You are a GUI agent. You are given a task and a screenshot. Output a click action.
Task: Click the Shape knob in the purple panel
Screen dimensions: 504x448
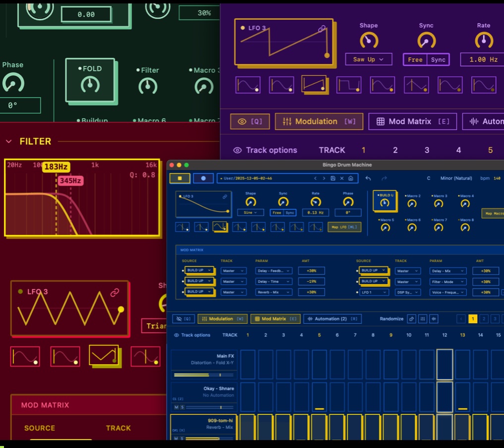pos(369,41)
